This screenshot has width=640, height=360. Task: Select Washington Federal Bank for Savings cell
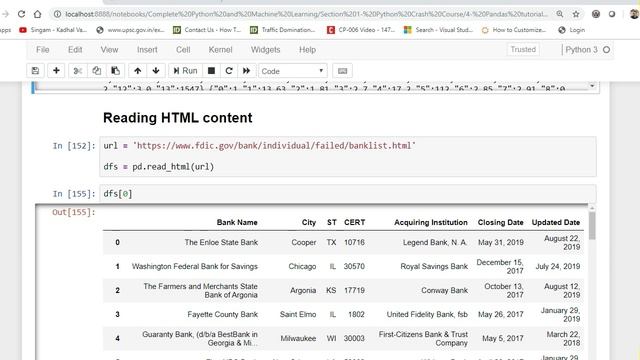coord(195,267)
